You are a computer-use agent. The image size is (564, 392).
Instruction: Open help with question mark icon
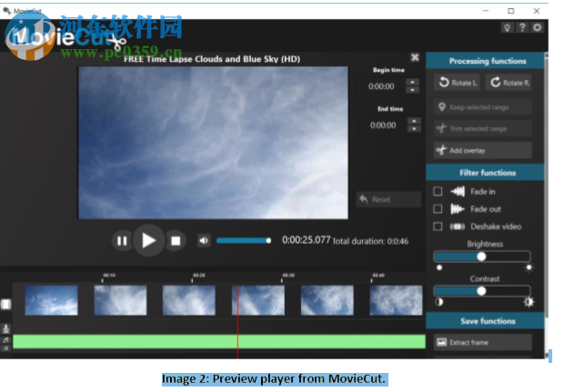pos(522,27)
